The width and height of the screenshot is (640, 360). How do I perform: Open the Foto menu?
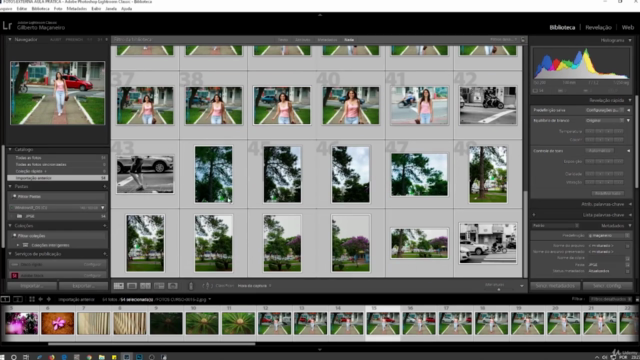point(58,9)
